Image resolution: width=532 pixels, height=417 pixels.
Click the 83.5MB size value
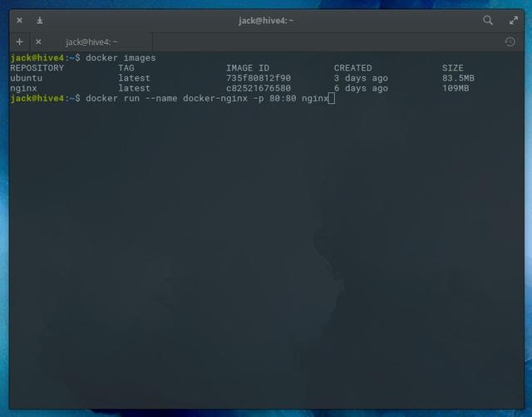tap(458, 78)
